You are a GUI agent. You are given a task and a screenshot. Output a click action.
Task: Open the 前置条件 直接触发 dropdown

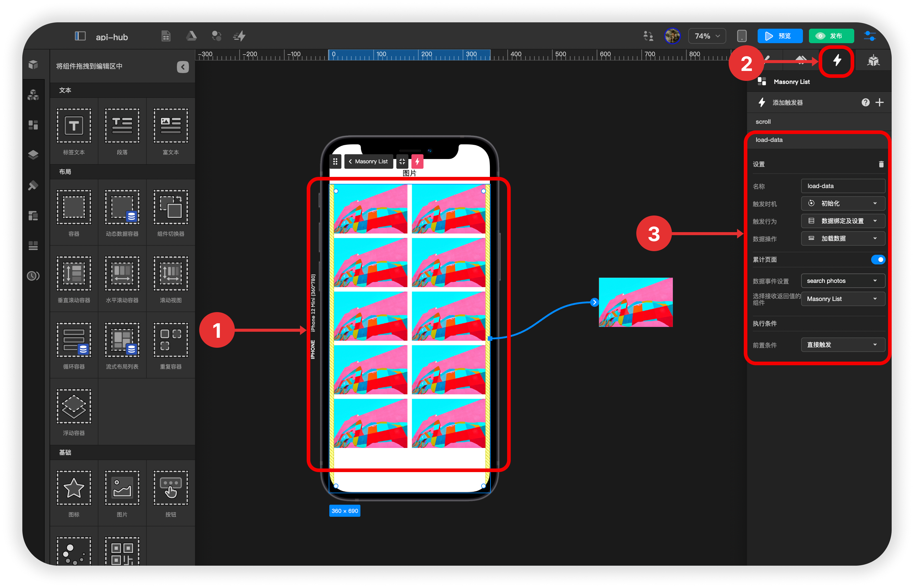tap(840, 345)
